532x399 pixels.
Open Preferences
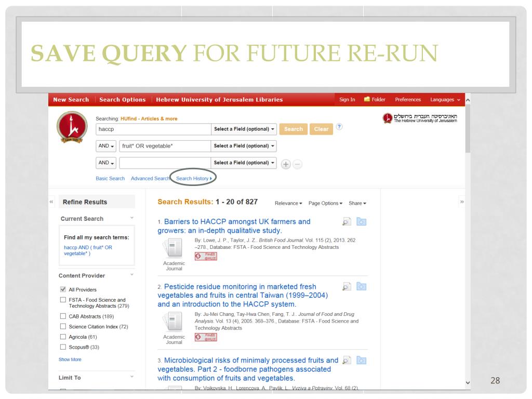(x=408, y=99)
